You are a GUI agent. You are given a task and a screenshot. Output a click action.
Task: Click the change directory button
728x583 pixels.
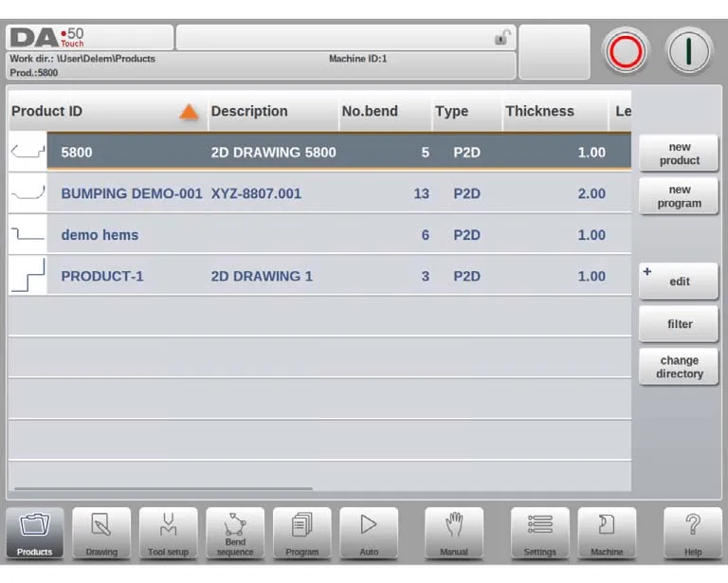[x=679, y=367]
